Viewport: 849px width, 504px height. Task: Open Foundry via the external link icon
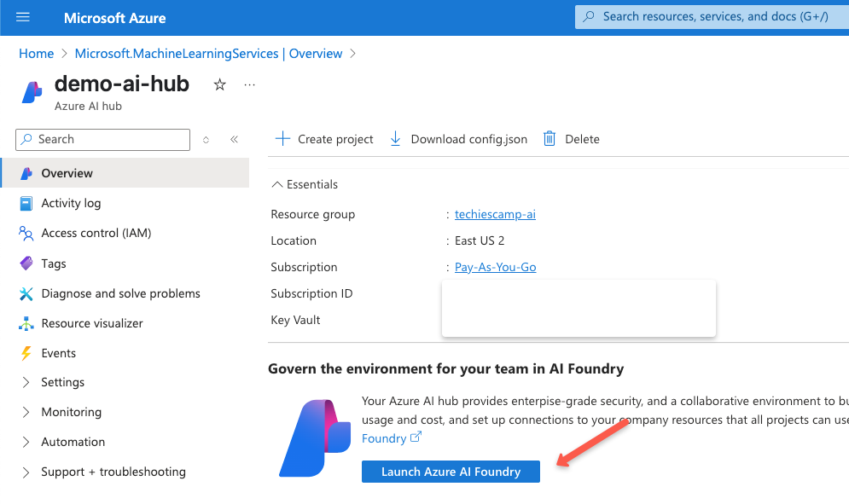(416, 437)
